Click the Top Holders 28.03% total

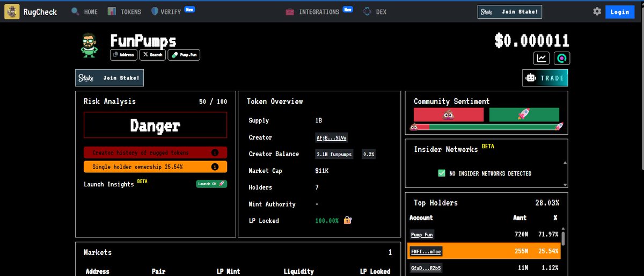[x=547, y=203]
